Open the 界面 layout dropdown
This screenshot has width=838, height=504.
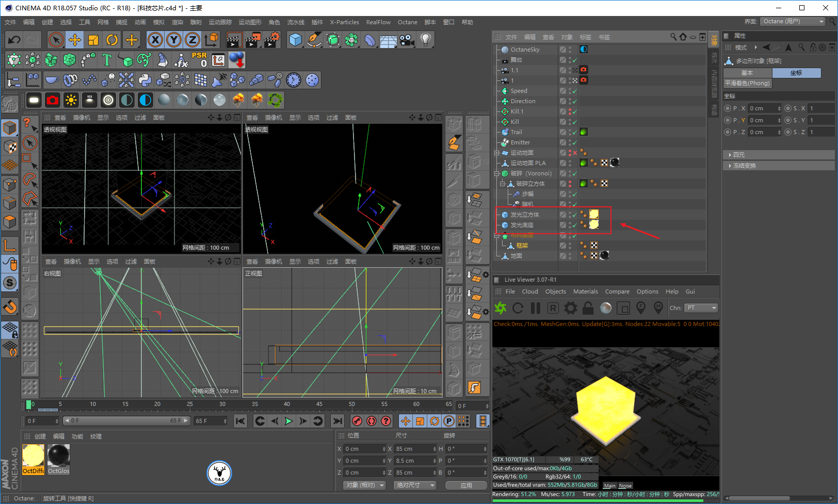point(794,22)
